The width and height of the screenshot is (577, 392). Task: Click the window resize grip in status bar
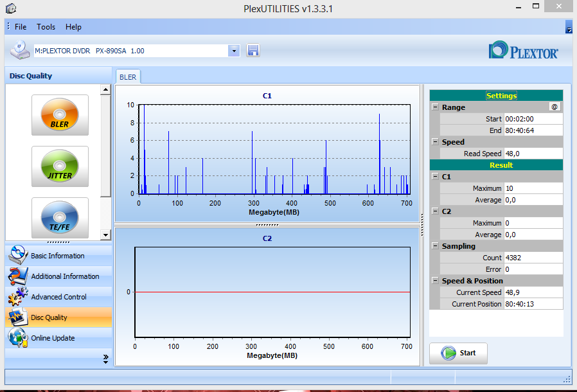[x=567, y=380]
